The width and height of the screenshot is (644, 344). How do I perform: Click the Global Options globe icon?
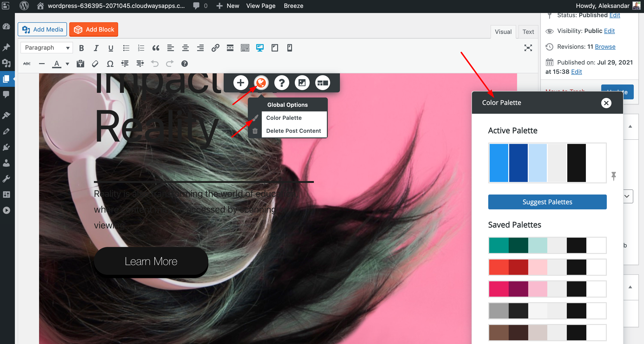pos(261,83)
